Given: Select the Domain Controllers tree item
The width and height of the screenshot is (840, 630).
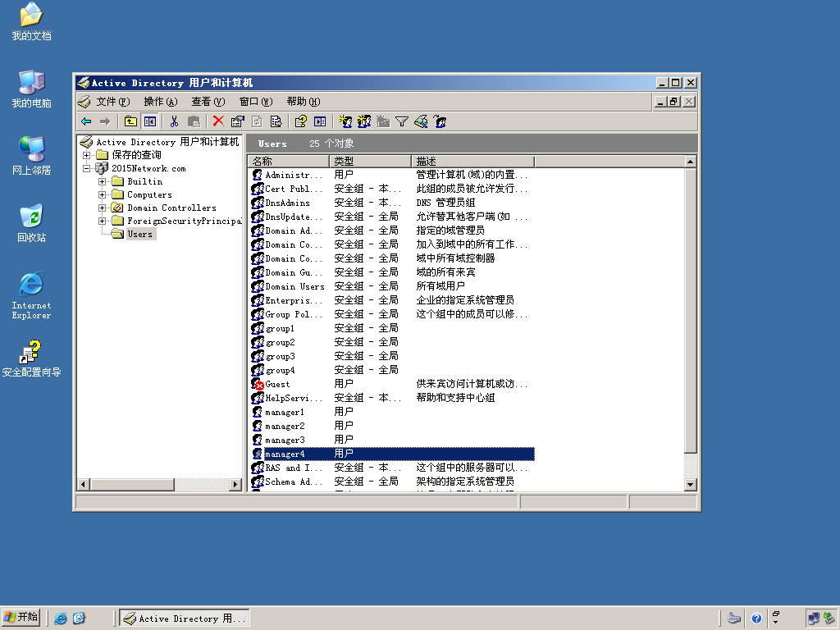Looking at the screenshot, I should pyautogui.click(x=171, y=208).
